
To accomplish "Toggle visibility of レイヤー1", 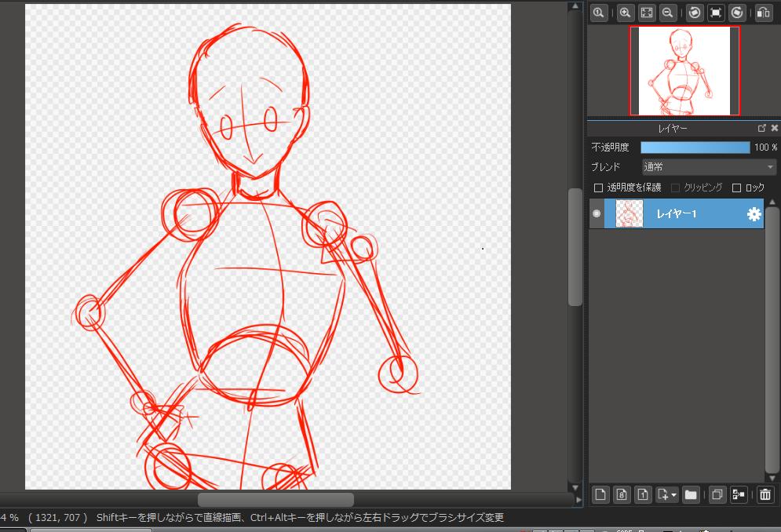I will coord(597,213).
